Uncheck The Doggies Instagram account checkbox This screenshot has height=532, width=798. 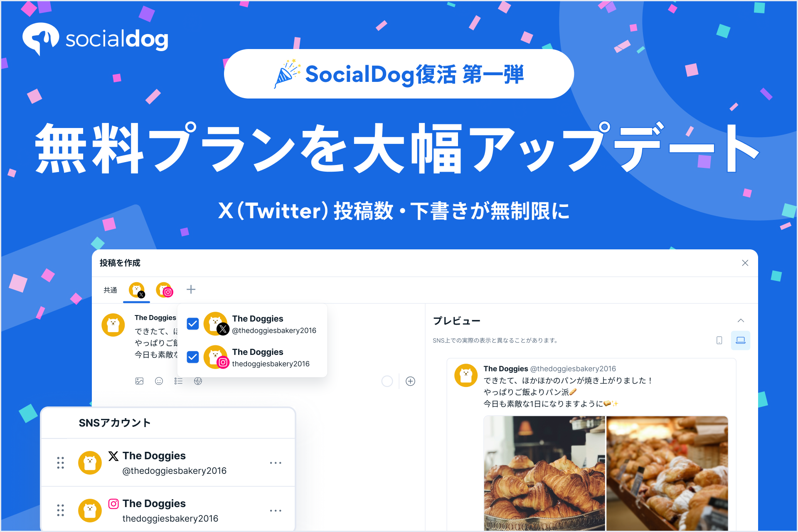point(193,357)
